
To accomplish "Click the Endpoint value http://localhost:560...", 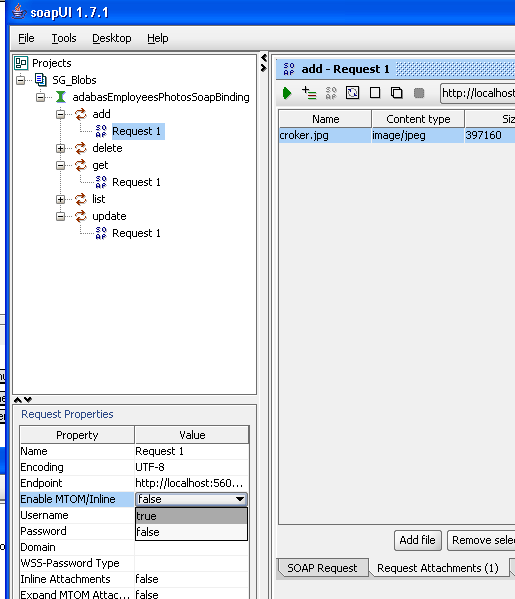I will 191,483.
